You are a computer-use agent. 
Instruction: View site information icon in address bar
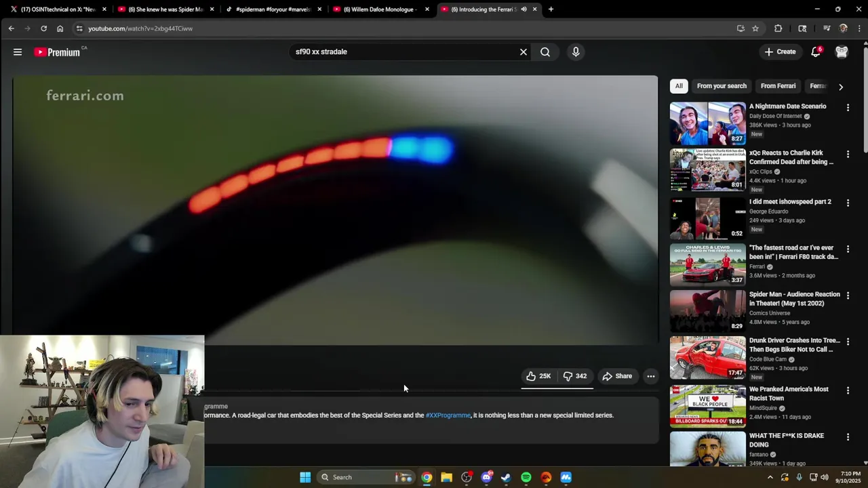[x=79, y=28]
